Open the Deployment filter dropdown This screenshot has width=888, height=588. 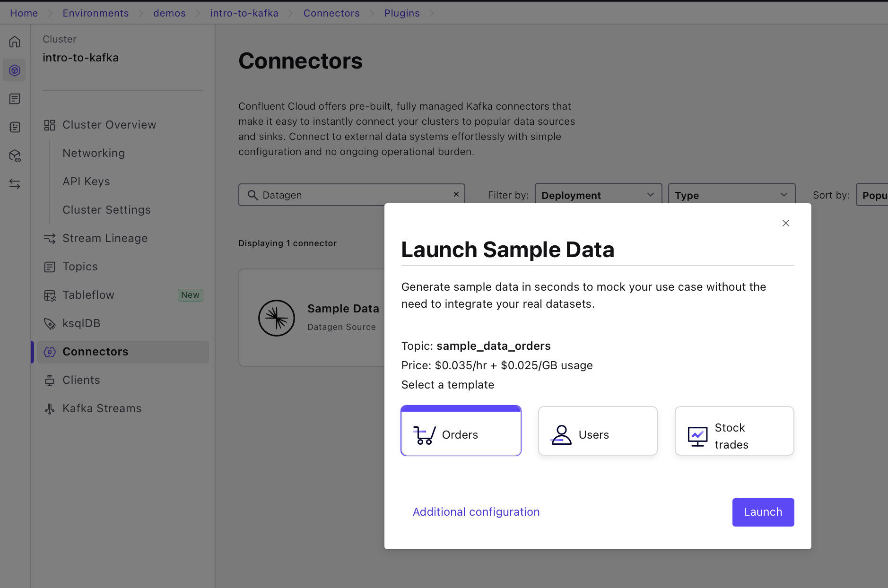[598, 195]
